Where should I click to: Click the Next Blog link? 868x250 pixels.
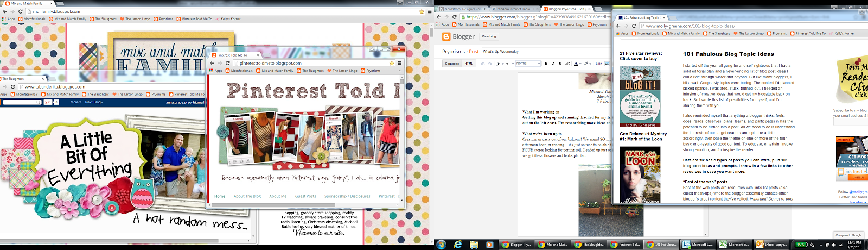point(94,102)
